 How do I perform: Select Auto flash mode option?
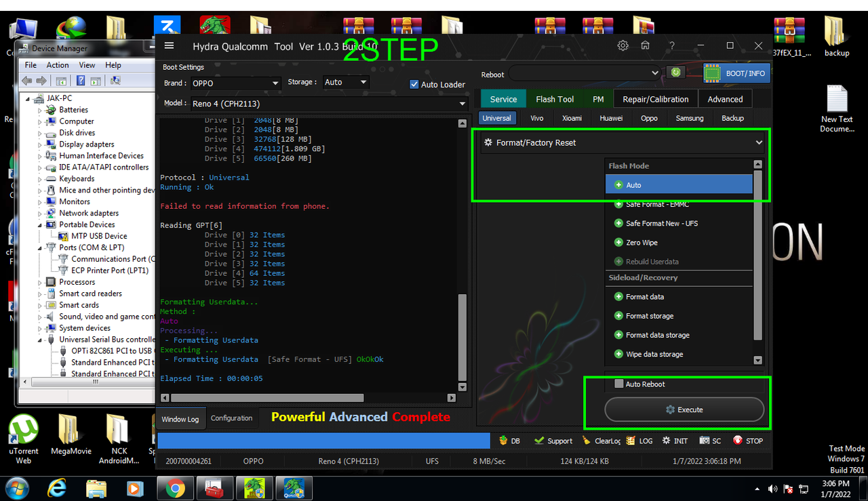(x=679, y=185)
